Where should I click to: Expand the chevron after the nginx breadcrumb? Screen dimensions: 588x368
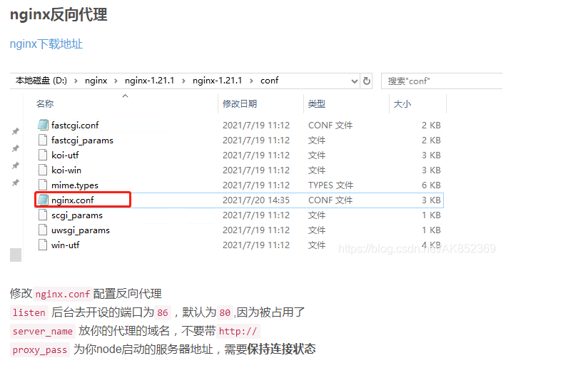pos(116,81)
